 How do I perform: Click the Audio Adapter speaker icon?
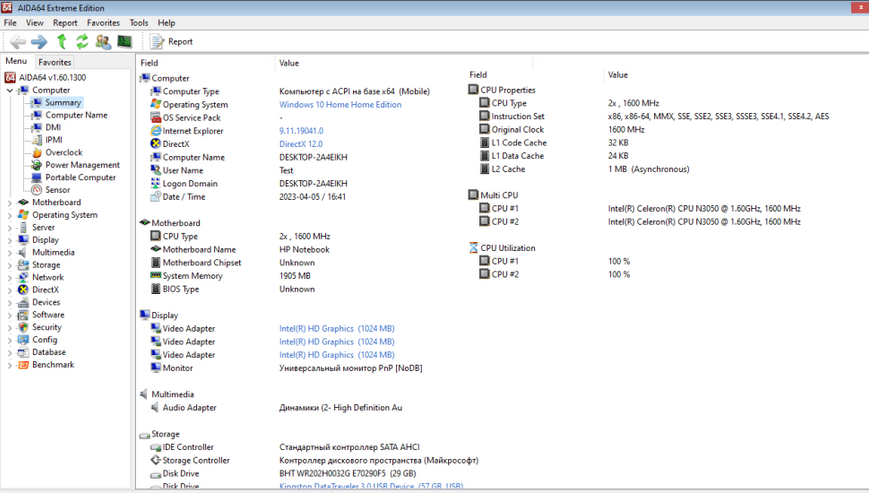point(156,407)
